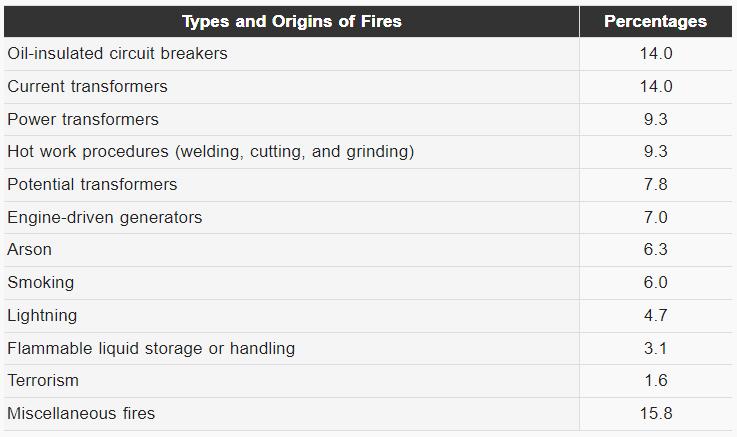The height and width of the screenshot is (437, 737).
Task: Click the Types and Origins of Fires header
Action: (x=291, y=22)
